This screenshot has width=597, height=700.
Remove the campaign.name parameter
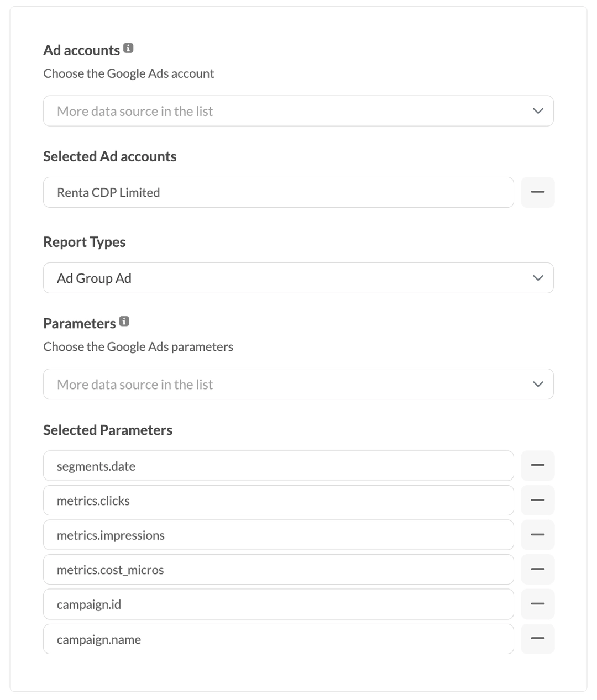pyautogui.click(x=537, y=638)
